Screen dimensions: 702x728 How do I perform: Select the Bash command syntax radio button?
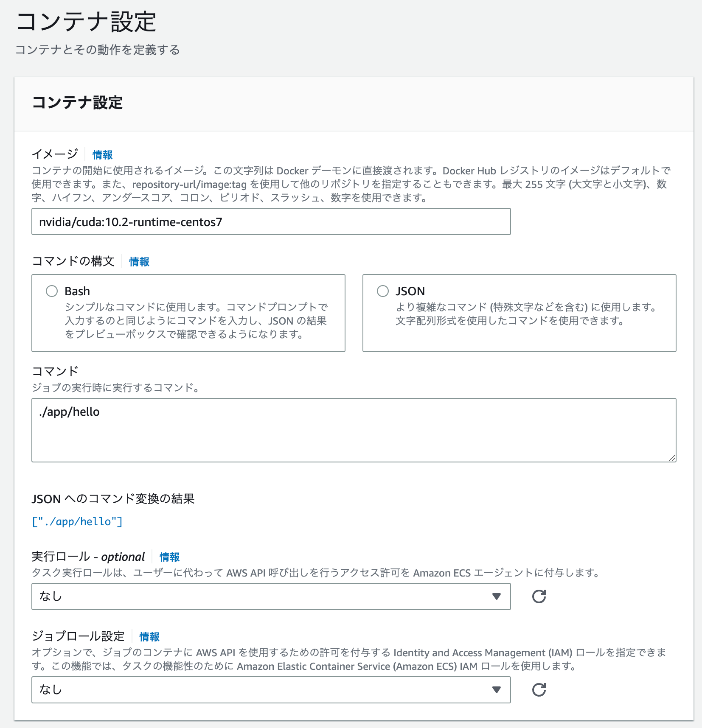point(52,291)
